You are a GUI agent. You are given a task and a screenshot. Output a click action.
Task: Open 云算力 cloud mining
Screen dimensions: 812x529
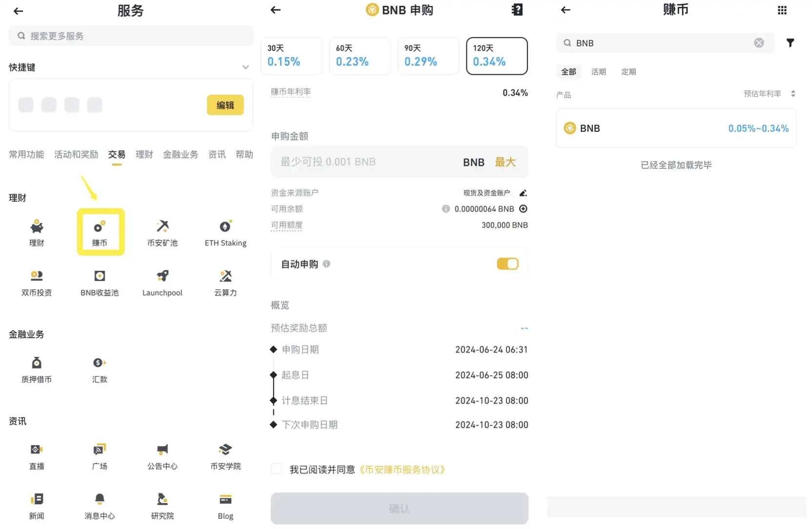[x=225, y=282]
